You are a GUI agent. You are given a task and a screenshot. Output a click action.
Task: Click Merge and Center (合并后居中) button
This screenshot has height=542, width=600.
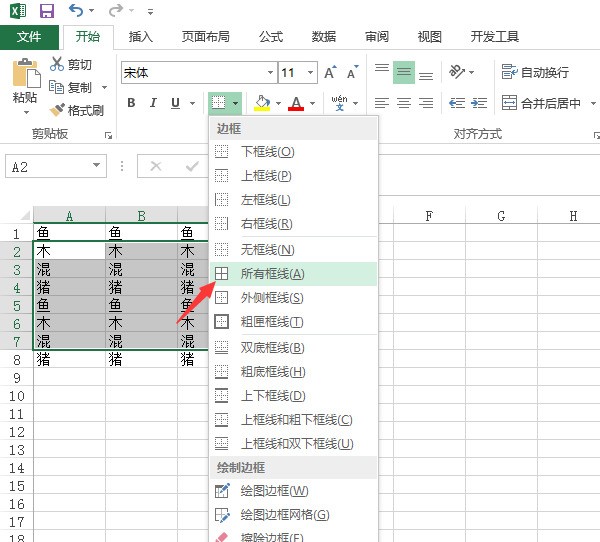[541, 103]
